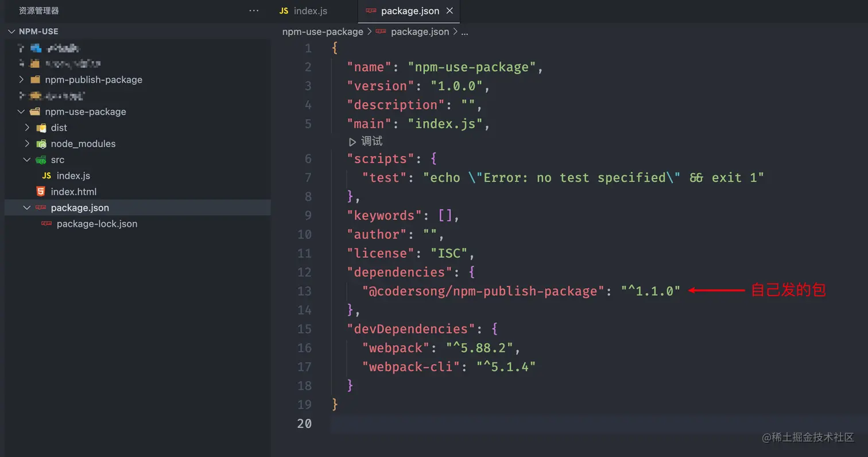
Task: Click line number 20 in gutter
Action: [304, 424]
